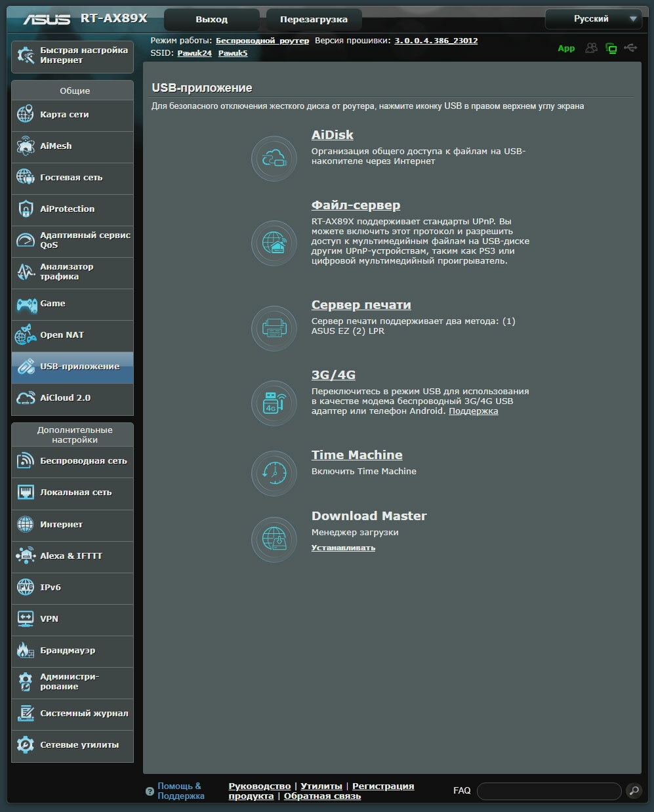Click the Анализатор трафика sidebar icon
654x812 pixels.
tap(26, 272)
